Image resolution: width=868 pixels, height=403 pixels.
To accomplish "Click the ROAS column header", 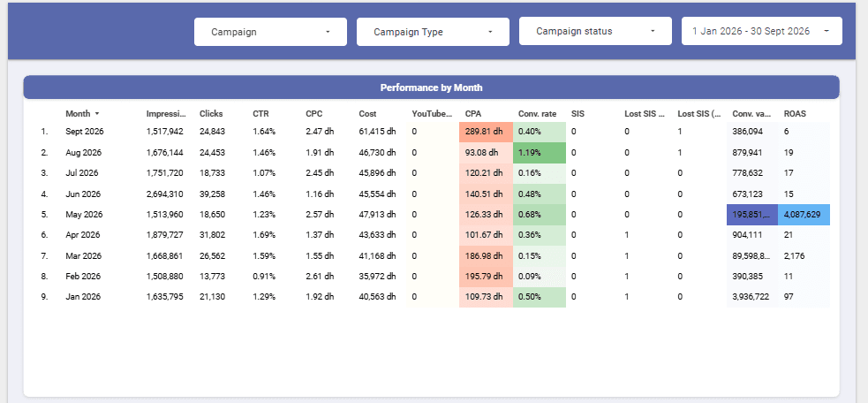I will 795,114.
